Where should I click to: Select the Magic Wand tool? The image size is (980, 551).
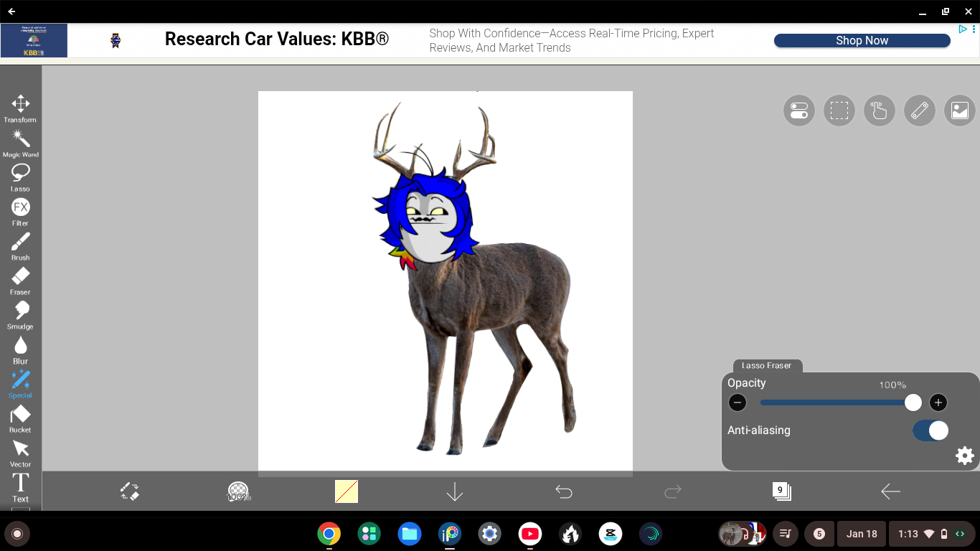20,142
